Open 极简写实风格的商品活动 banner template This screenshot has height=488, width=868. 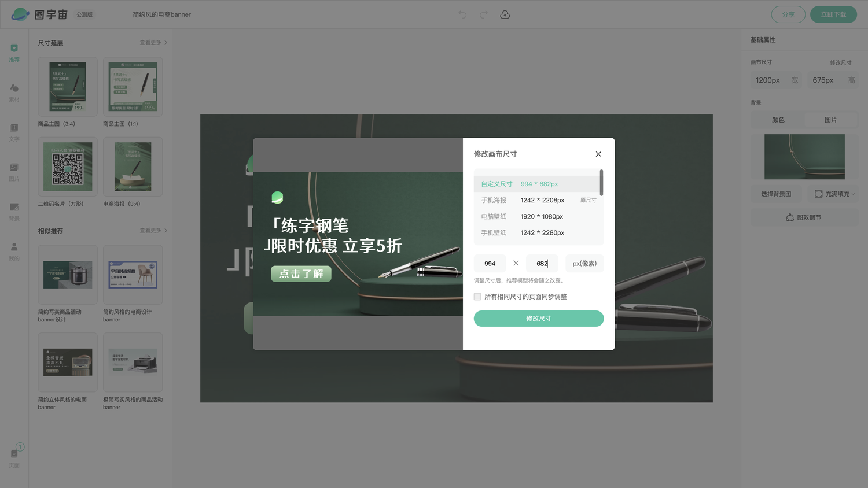[133, 363]
